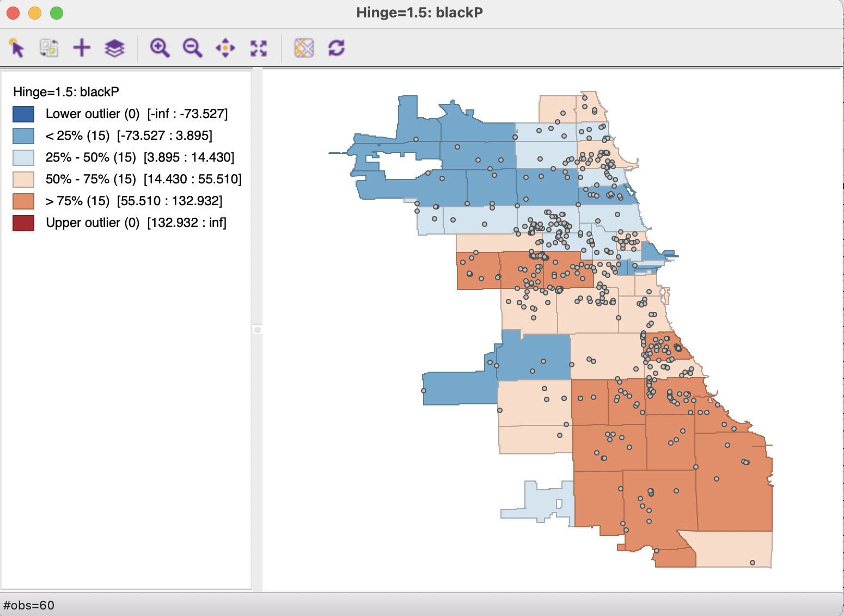The image size is (844, 616).
Task: Click the macOS yellow minimize button
Action: tap(35, 13)
